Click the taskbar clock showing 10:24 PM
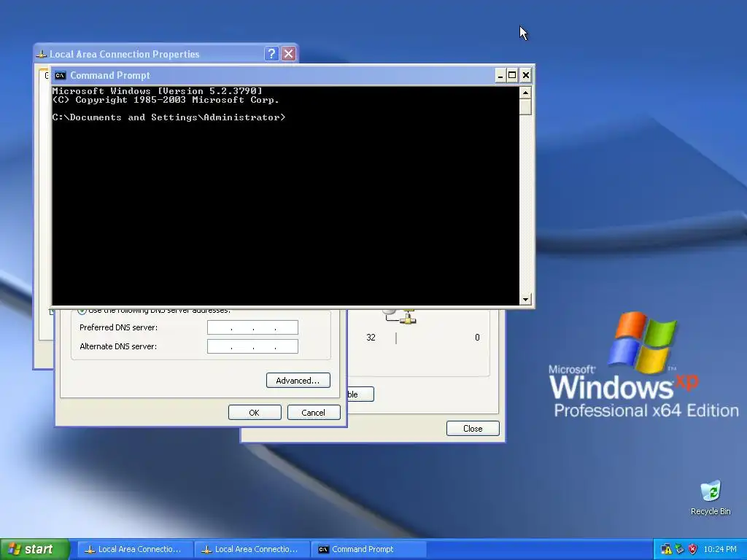Screen dimensions: 747x560 pyautogui.click(x=720, y=549)
